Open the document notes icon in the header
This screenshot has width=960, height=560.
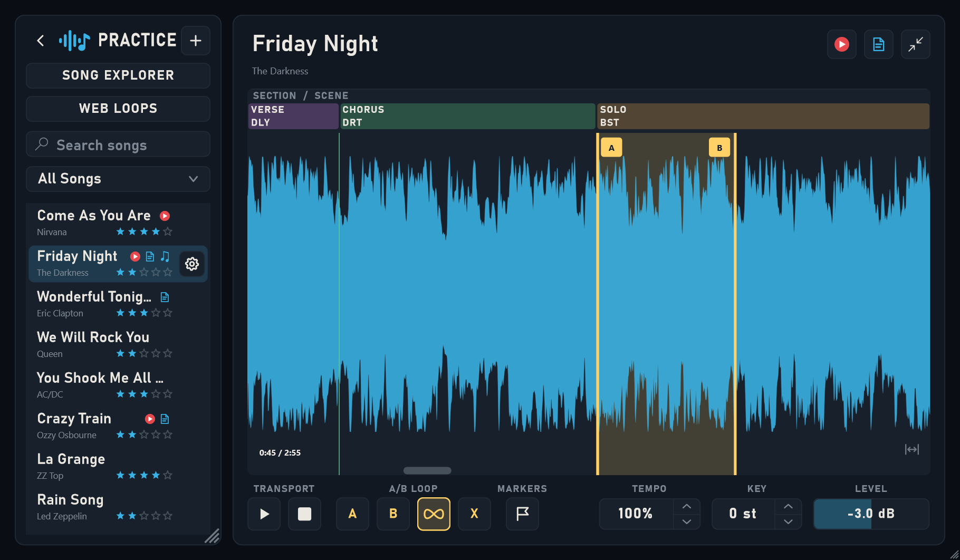(879, 44)
